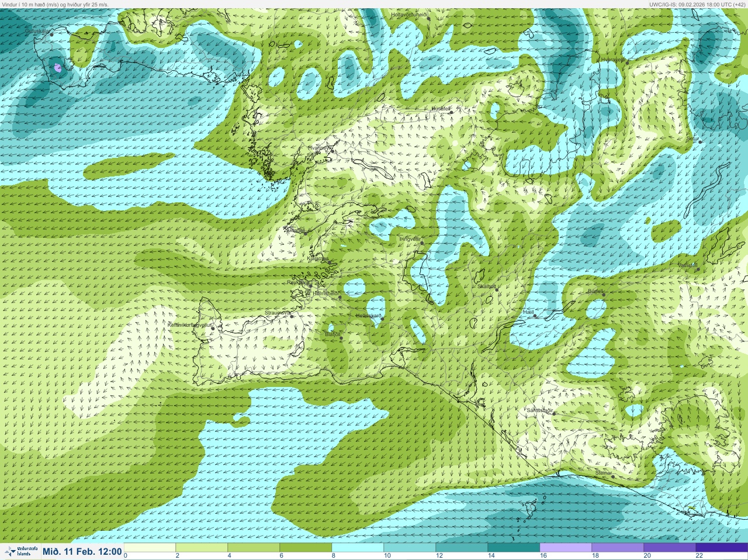The height and width of the screenshot is (560, 748).
Task: Select the 10–12 m/s turquoise legend swatch
Action: point(410,547)
